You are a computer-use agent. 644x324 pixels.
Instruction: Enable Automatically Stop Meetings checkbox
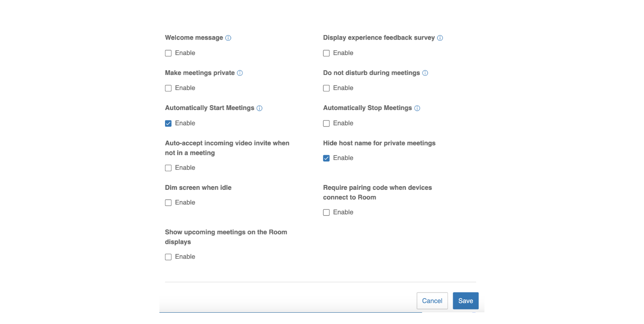tap(326, 123)
